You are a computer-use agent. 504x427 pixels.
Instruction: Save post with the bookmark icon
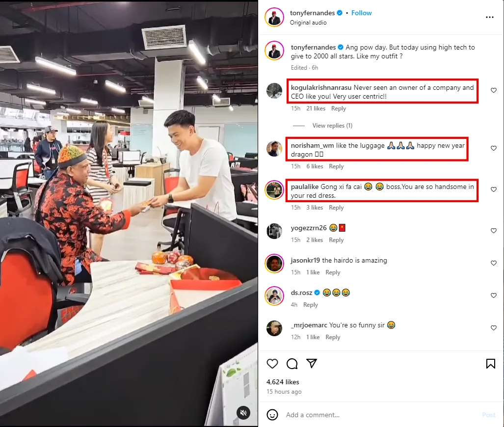[490, 364]
